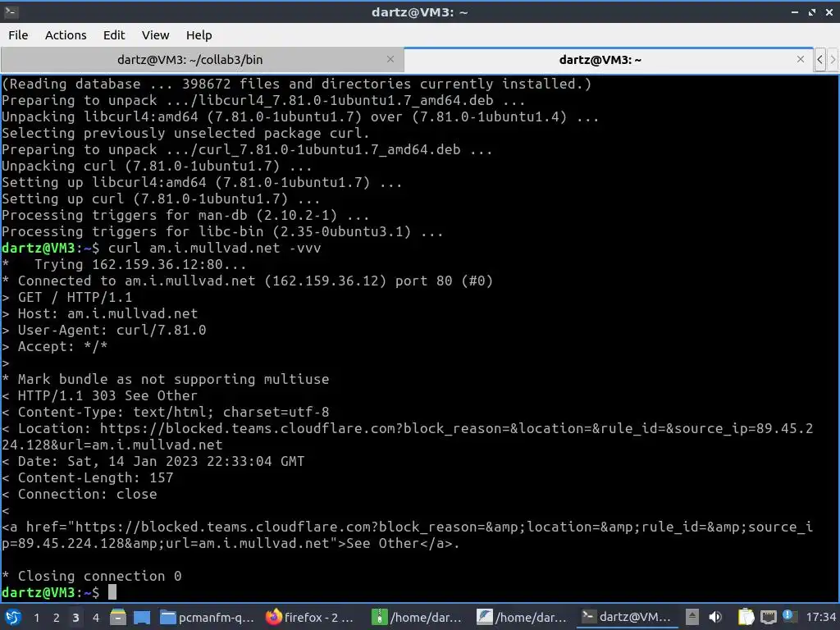The height and width of the screenshot is (630, 840).
Task: Open the removable media eject icon in tray
Action: 692,617
